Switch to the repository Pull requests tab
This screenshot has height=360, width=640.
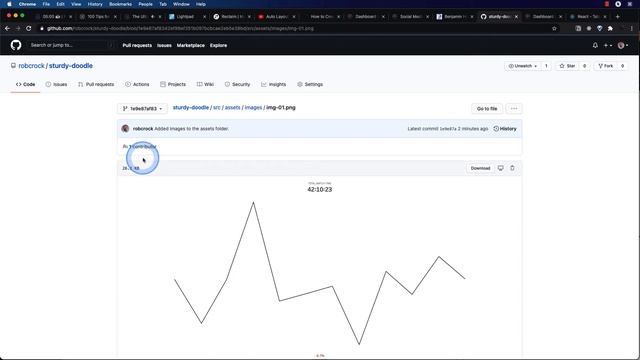[96, 84]
